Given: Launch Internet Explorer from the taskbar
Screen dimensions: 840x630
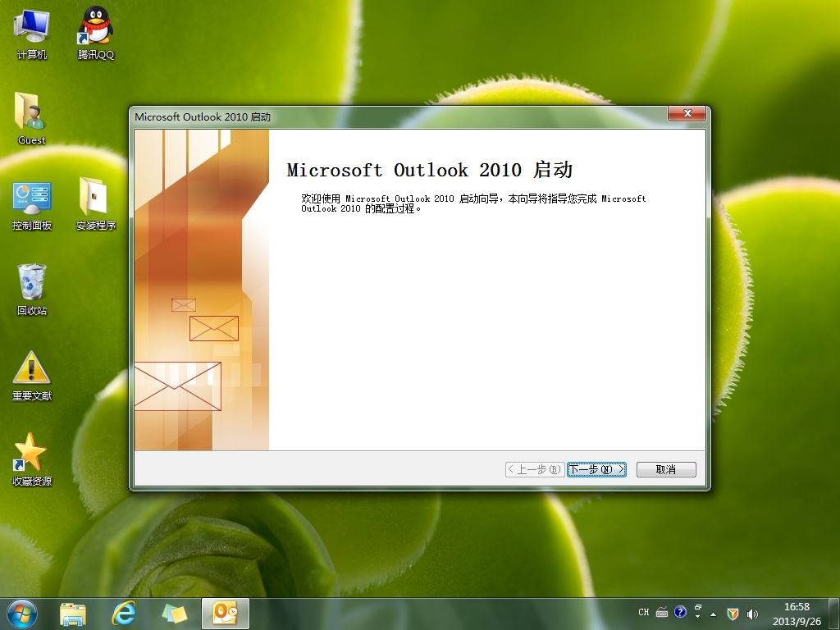Looking at the screenshot, I should (123, 614).
